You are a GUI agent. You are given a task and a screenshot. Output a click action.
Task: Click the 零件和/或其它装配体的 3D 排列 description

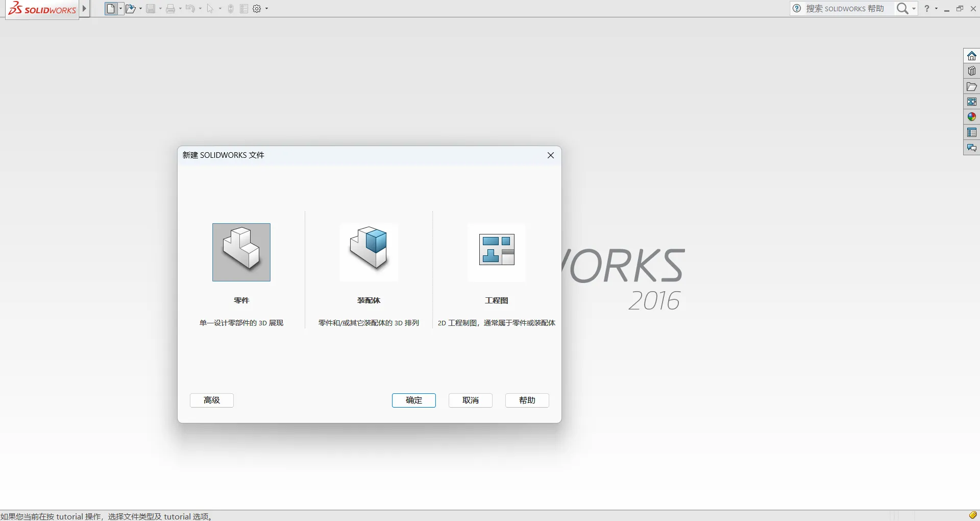(x=369, y=323)
